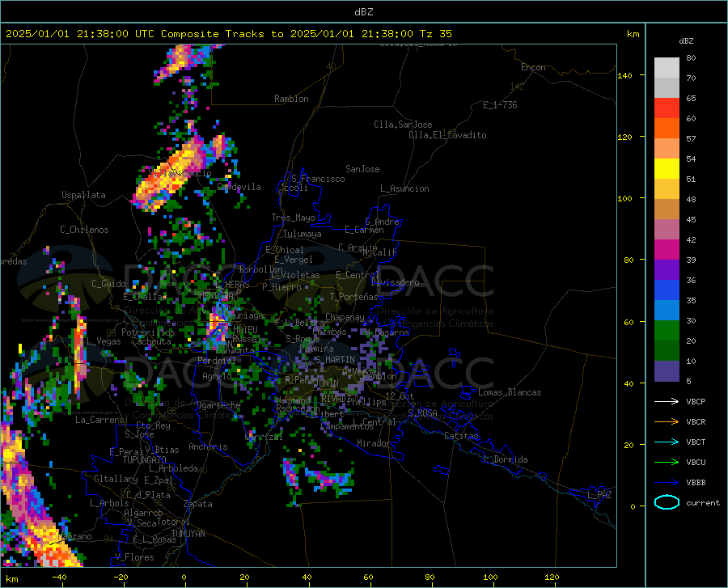Screen dimensions: 728x588
Task: Click the dBZ title at top
Action: (363, 12)
